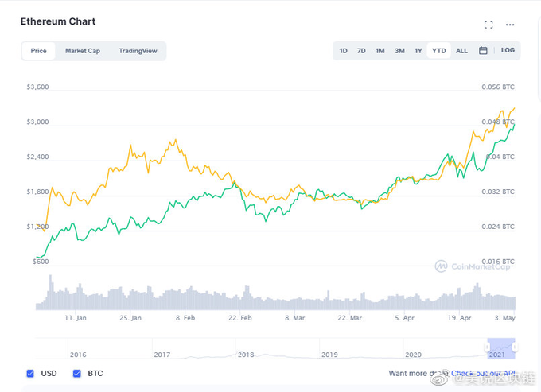Uncheck the USD checkbox
This screenshot has width=541, height=392.
(30, 374)
